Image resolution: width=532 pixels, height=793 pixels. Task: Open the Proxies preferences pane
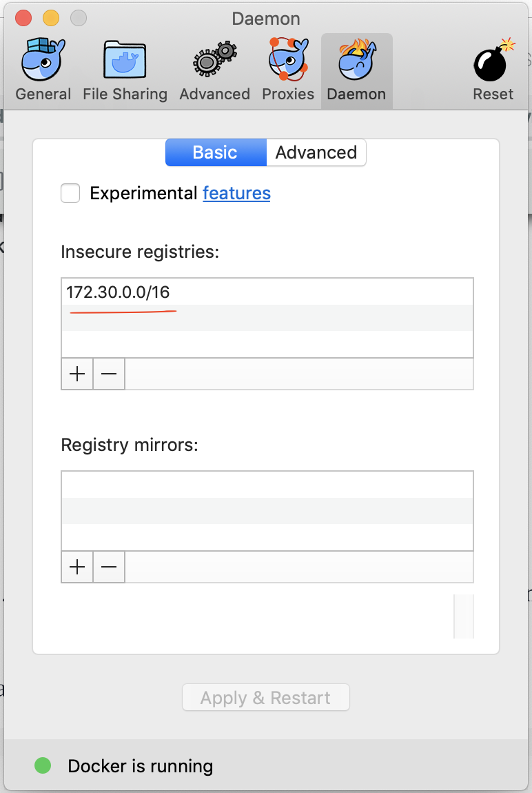pos(288,70)
